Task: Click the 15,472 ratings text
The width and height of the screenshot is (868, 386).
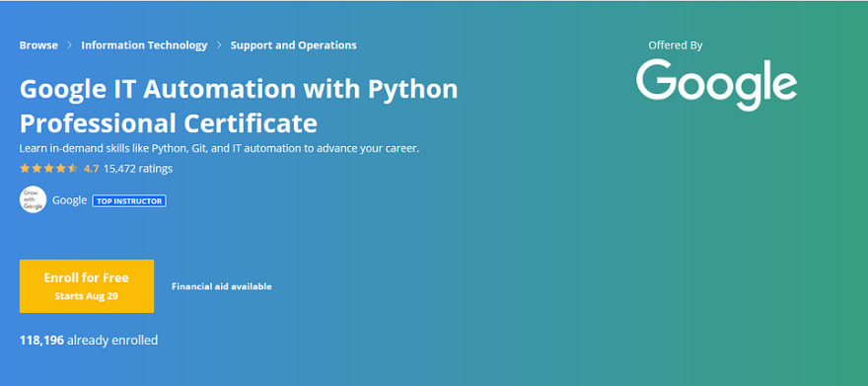Action: 138,169
